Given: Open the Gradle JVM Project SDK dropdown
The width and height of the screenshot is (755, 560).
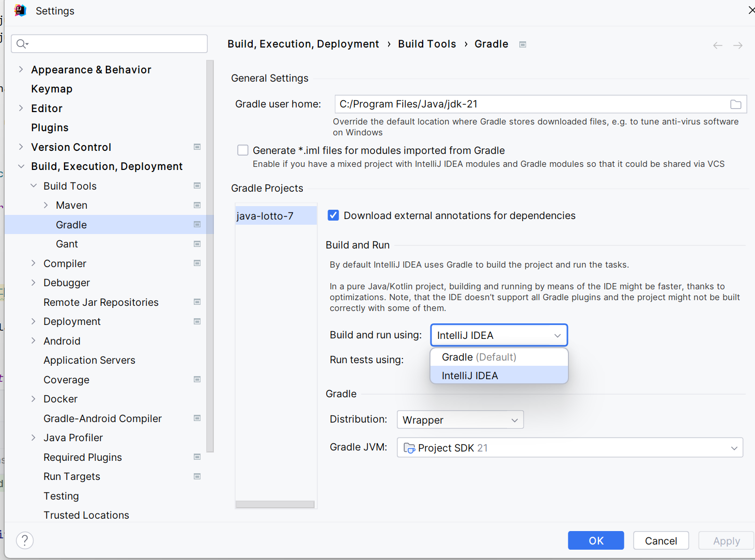Looking at the screenshot, I should tap(569, 448).
